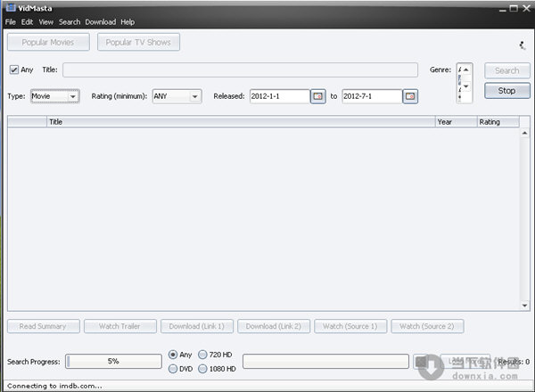Open the View menu
The height and width of the screenshot is (392, 535).
[45, 22]
